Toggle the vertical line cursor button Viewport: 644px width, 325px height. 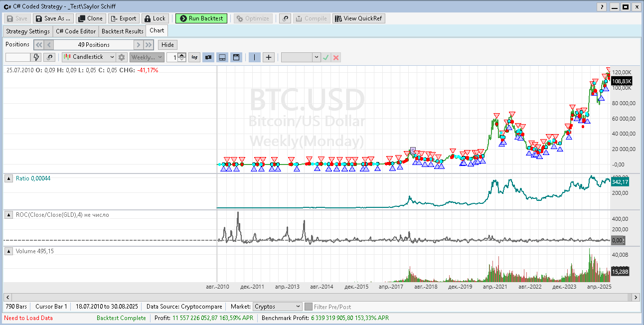pyautogui.click(x=254, y=57)
